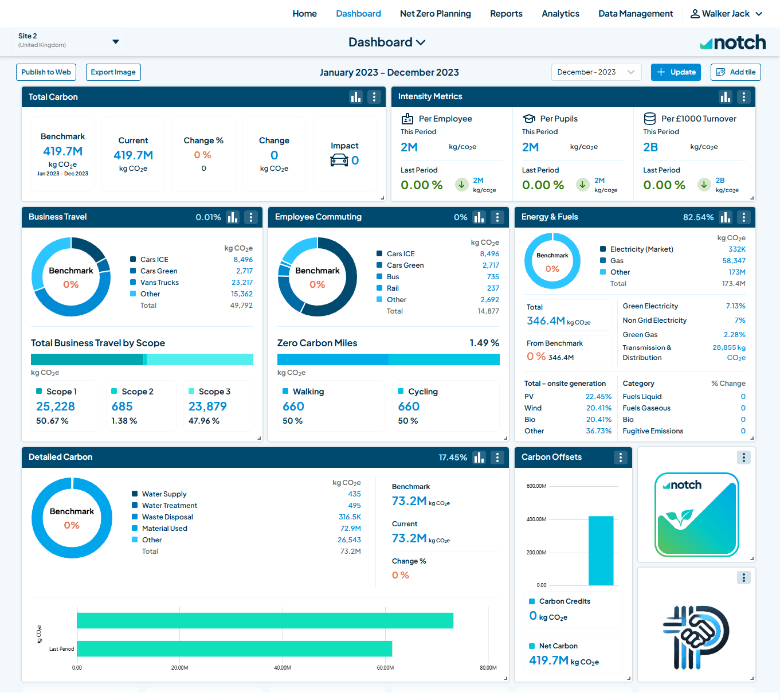The image size is (780, 700).
Task: Click the Publish to Web button
Action: 46,72
